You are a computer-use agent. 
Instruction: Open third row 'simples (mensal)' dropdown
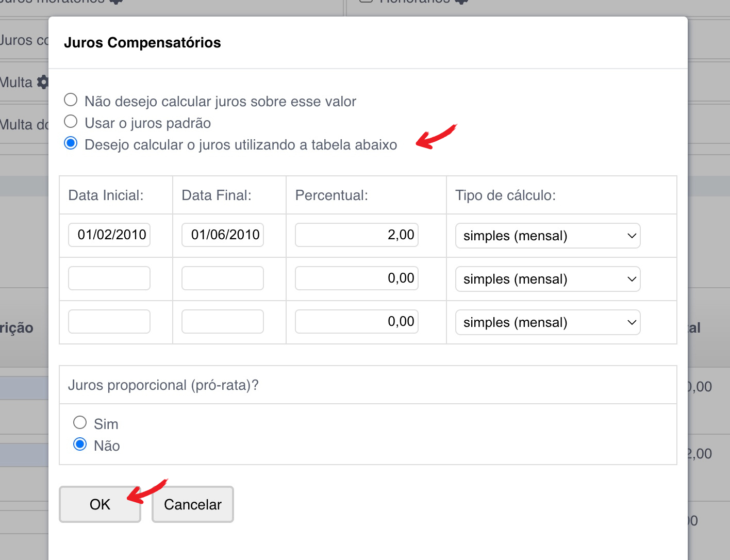[547, 322]
